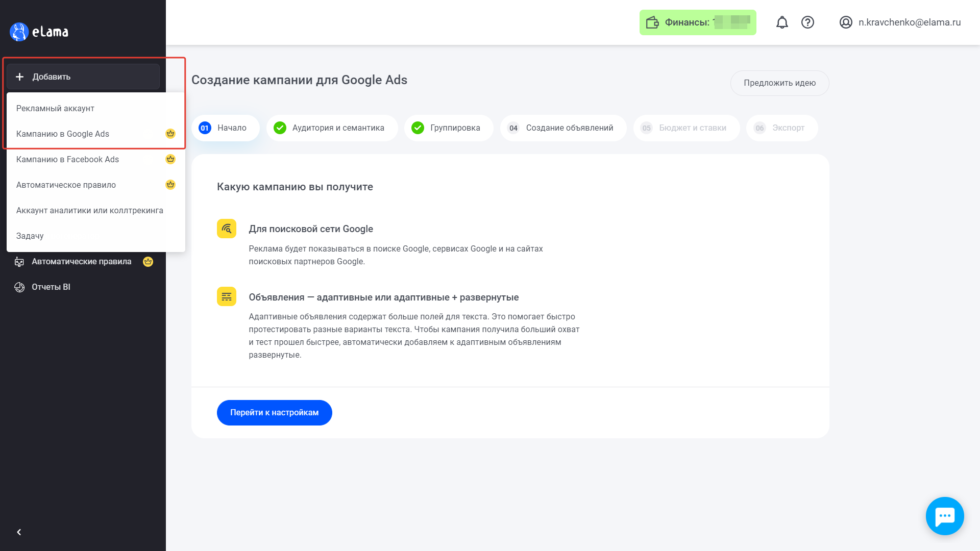Switch to the Группировка step

tap(449, 128)
